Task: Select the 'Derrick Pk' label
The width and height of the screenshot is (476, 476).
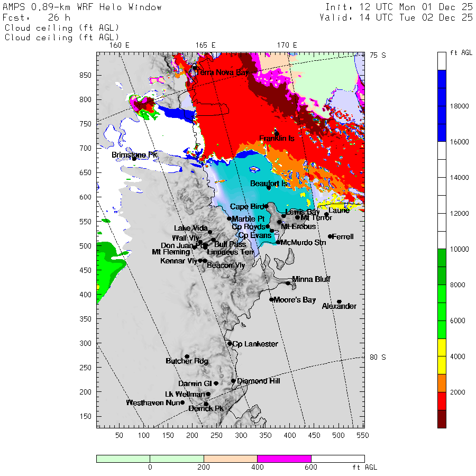Action: (x=206, y=408)
